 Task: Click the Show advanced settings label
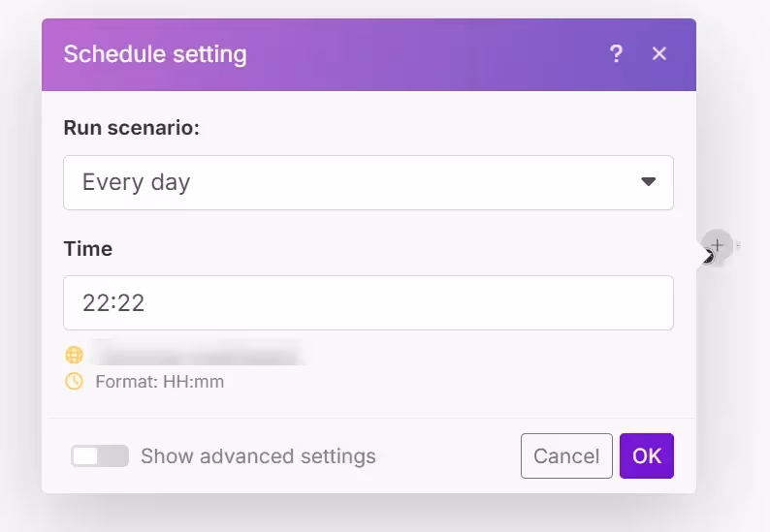(258, 456)
